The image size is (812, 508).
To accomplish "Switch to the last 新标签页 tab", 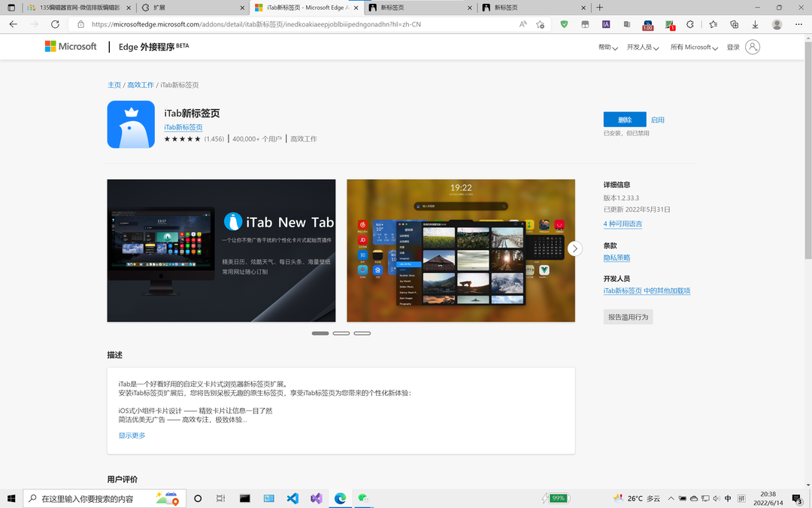I will (533, 8).
